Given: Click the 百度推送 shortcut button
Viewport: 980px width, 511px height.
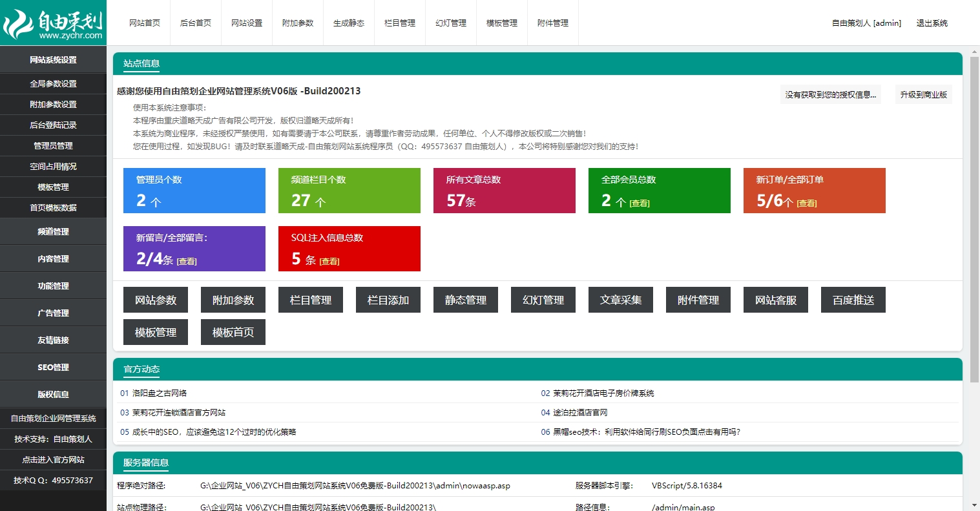Looking at the screenshot, I should 853,300.
